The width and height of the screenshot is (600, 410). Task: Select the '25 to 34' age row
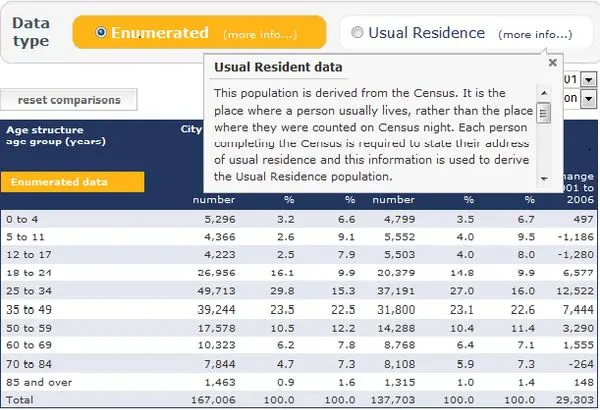[299, 291]
